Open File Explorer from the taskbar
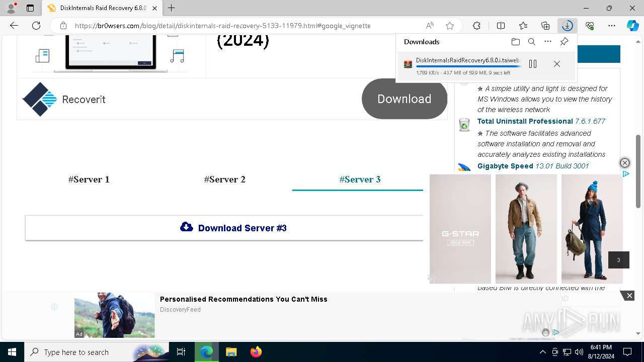This screenshot has height=362, width=644. tap(231, 352)
